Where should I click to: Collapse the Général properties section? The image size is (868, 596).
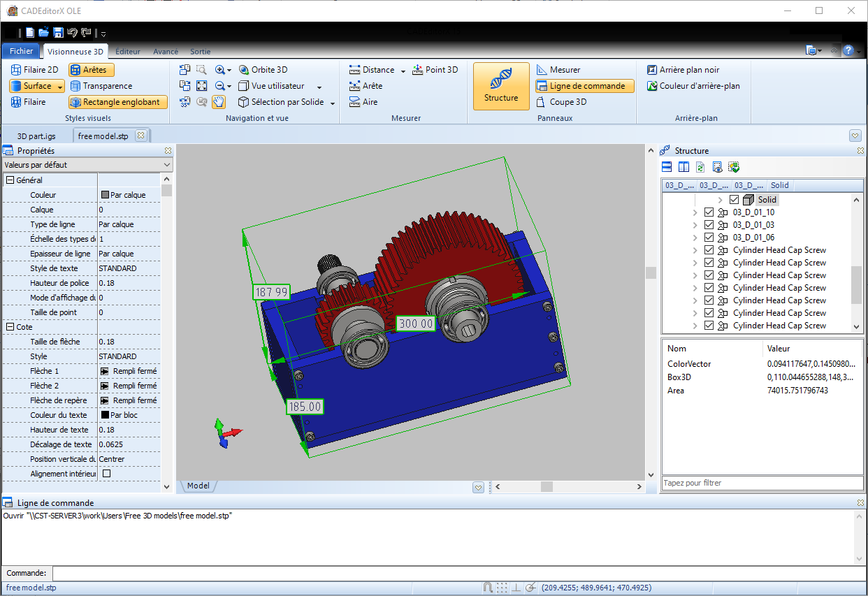click(x=10, y=180)
